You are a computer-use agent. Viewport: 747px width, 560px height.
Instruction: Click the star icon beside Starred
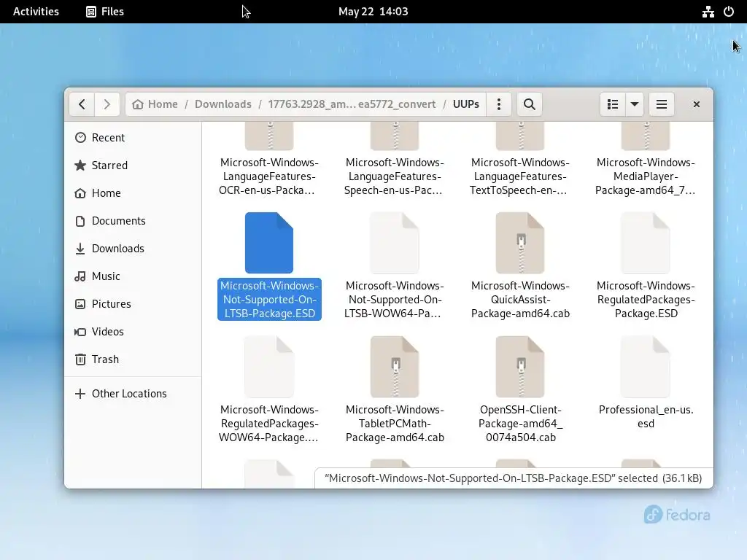80,166
